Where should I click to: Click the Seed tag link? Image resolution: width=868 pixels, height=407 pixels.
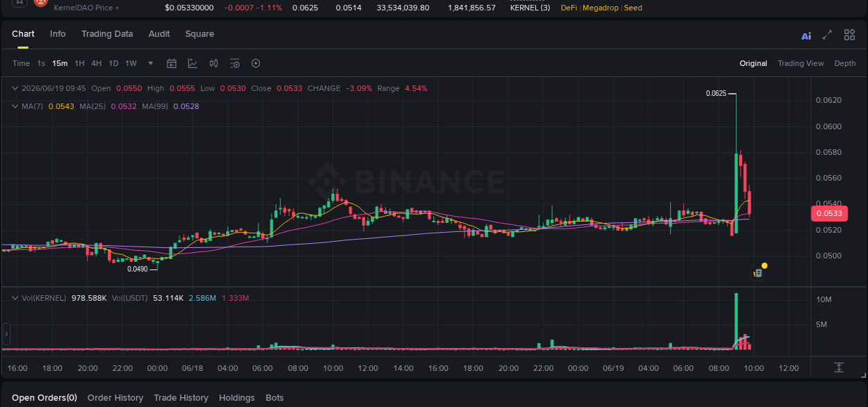click(633, 8)
